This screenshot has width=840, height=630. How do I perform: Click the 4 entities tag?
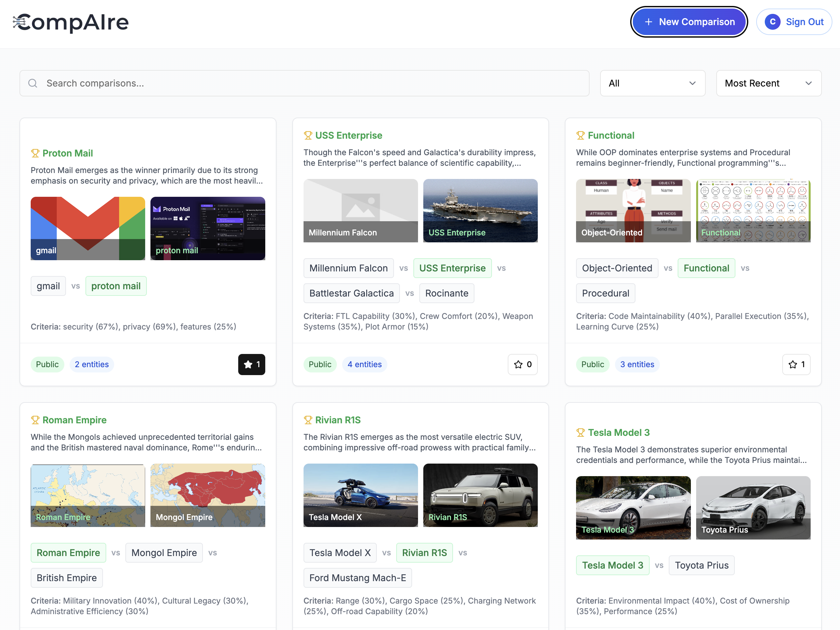point(364,365)
